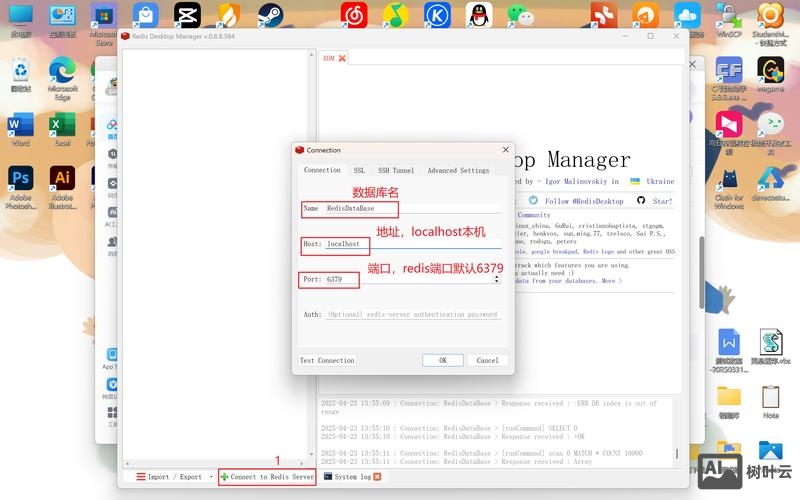
Task: Close the Connection dialog with X
Action: (505, 149)
